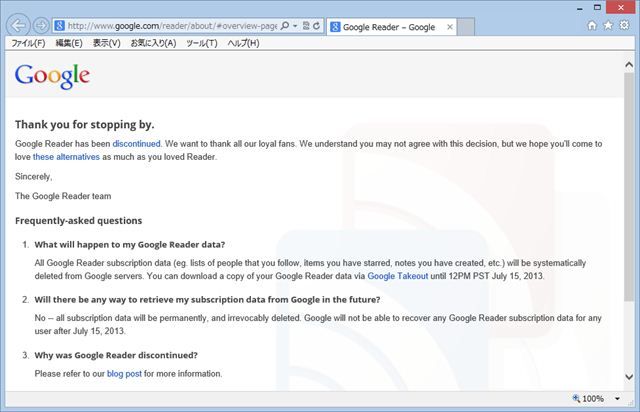Open the 表示(V) menu
640x412 pixels.
(x=107, y=43)
